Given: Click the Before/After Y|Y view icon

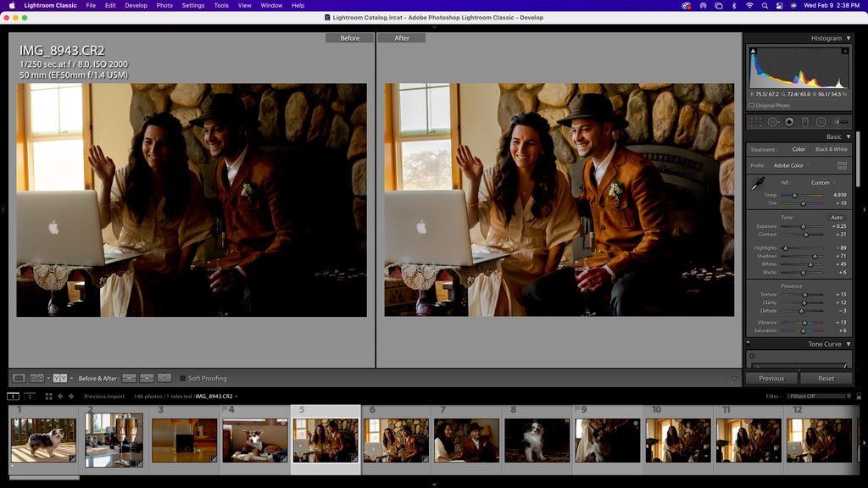Looking at the screenshot, I should click(x=60, y=379).
